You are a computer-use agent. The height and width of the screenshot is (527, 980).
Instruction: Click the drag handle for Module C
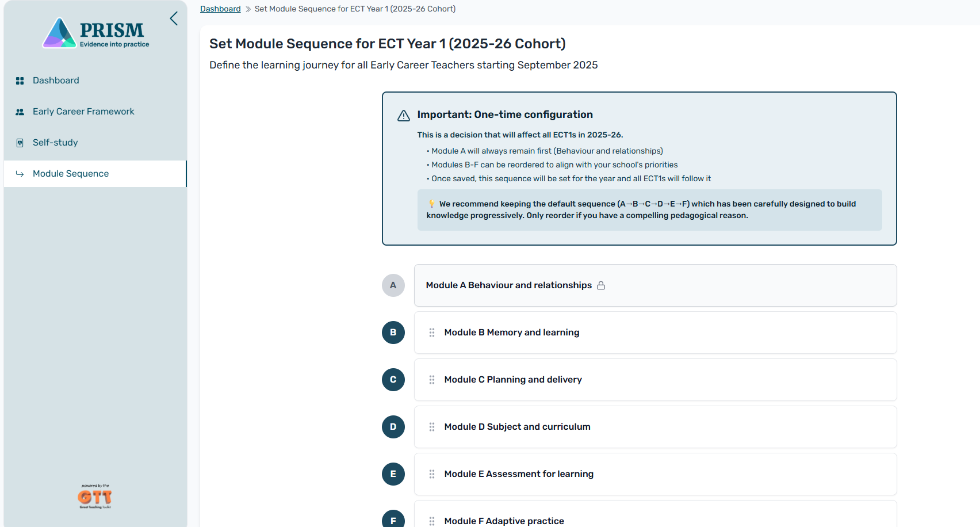pos(432,380)
